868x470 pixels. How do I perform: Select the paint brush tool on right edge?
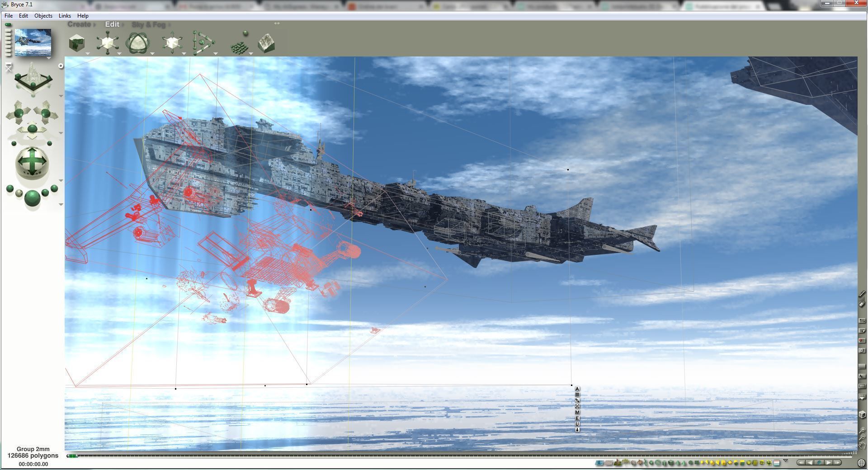862,294
